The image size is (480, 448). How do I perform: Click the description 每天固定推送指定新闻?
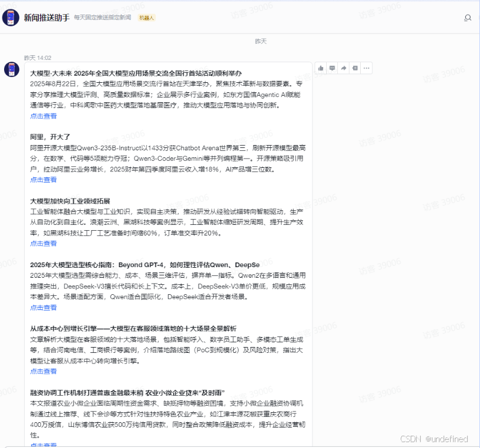pos(103,18)
